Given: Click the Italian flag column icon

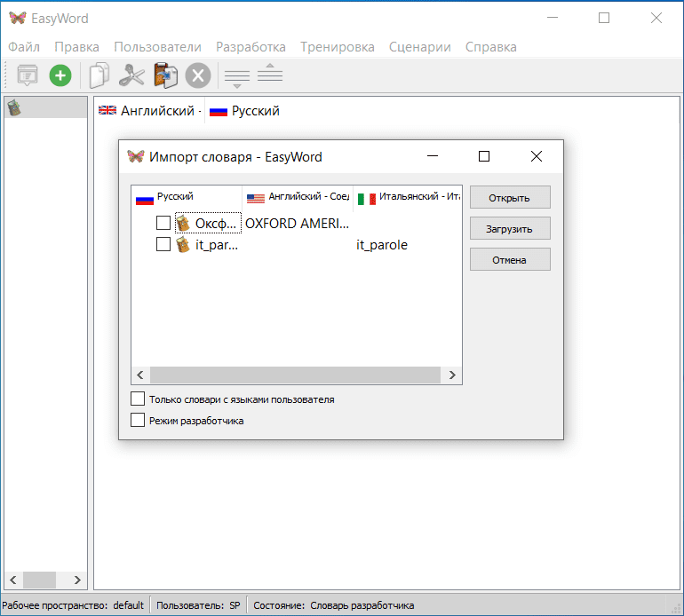Looking at the screenshot, I should pyautogui.click(x=366, y=199).
